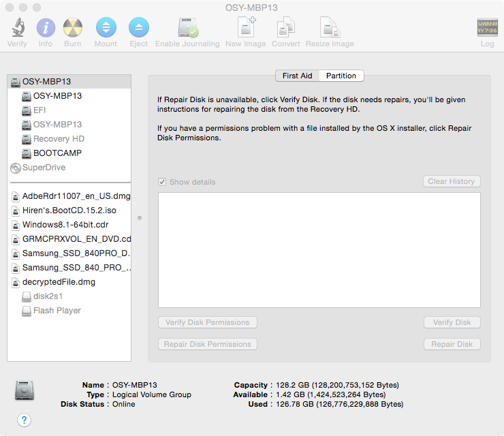This screenshot has width=504, height=436.
Task: Click the Verify Disk button
Action: tap(452, 322)
